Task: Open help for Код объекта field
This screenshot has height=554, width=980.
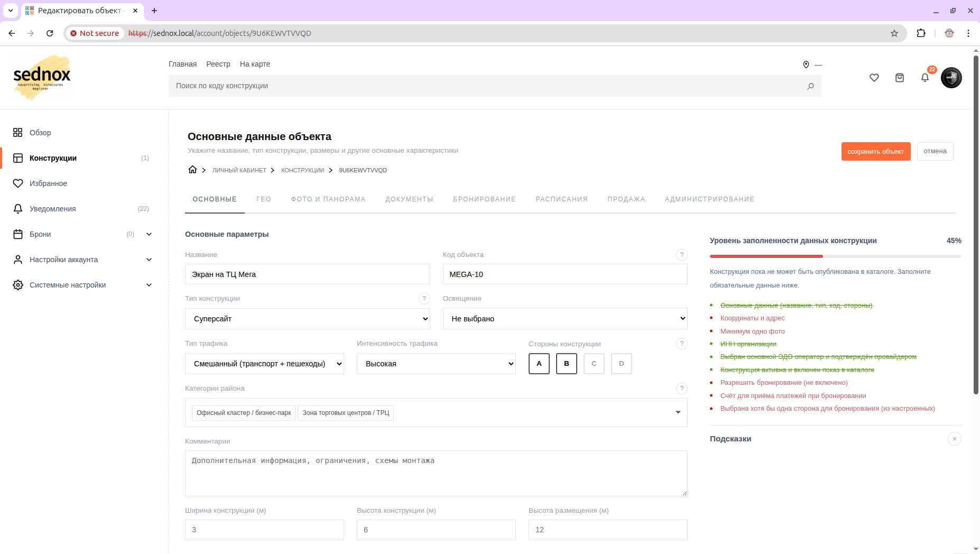Action: [682, 255]
